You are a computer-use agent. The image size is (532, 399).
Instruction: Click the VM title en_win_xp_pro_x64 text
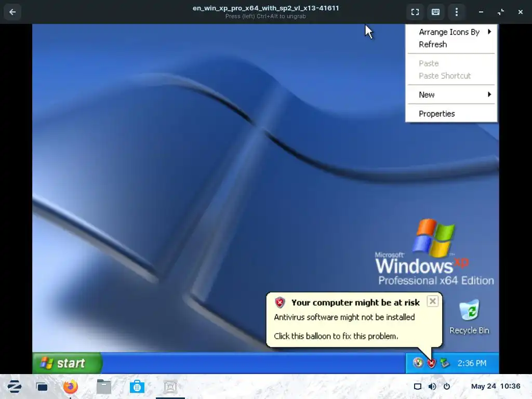click(265, 8)
